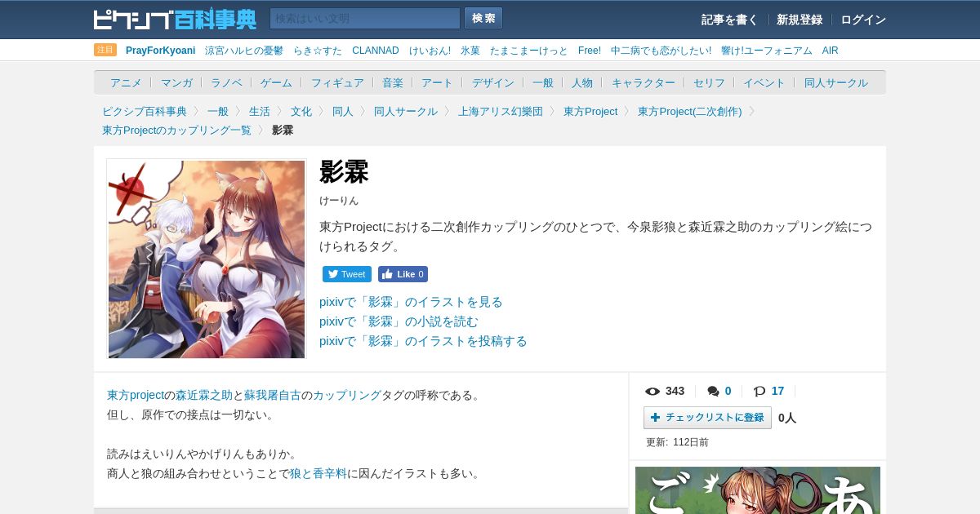This screenshot has width=980, height=514.
Task: Select the デザイン category menu item
Action: [493, 83]
